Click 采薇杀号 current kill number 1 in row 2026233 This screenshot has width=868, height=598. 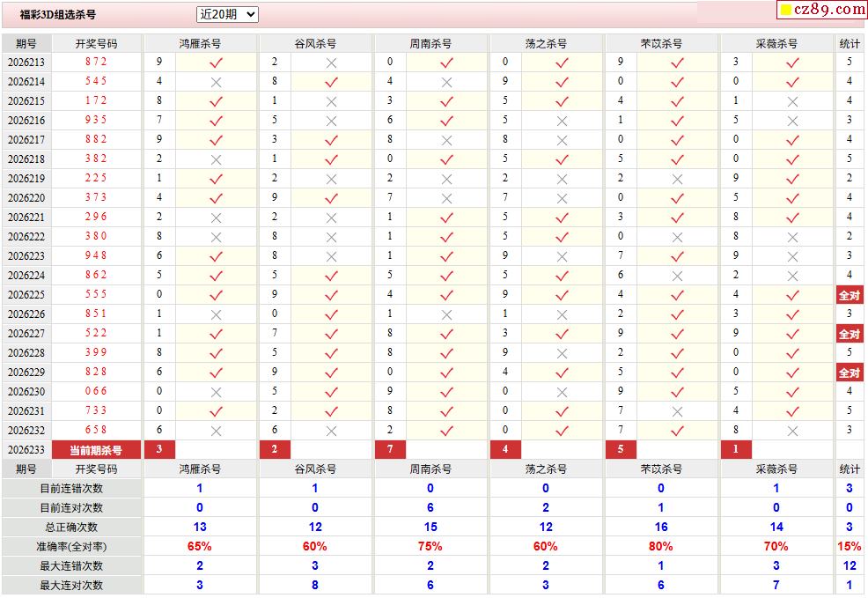click(x=736, y=450)
